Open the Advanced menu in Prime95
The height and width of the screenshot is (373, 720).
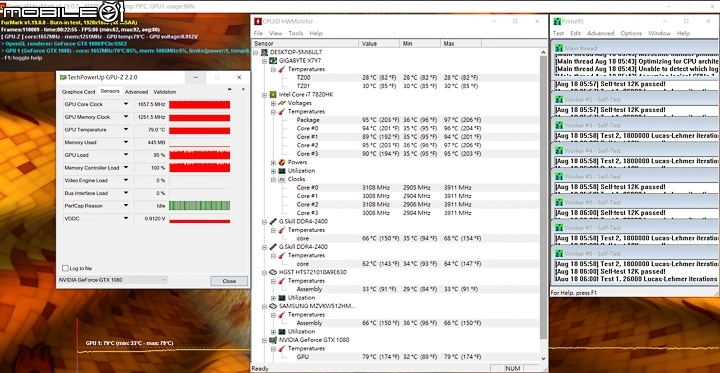(600, 33)
